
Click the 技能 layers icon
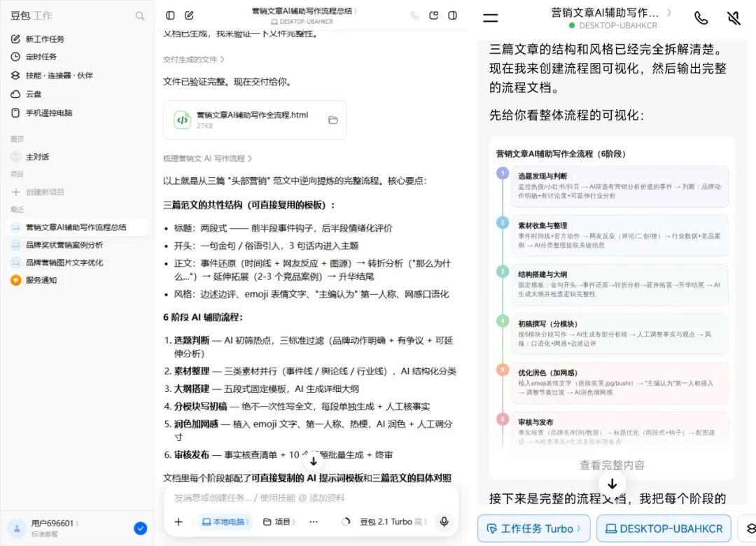[x=15, y=75]
